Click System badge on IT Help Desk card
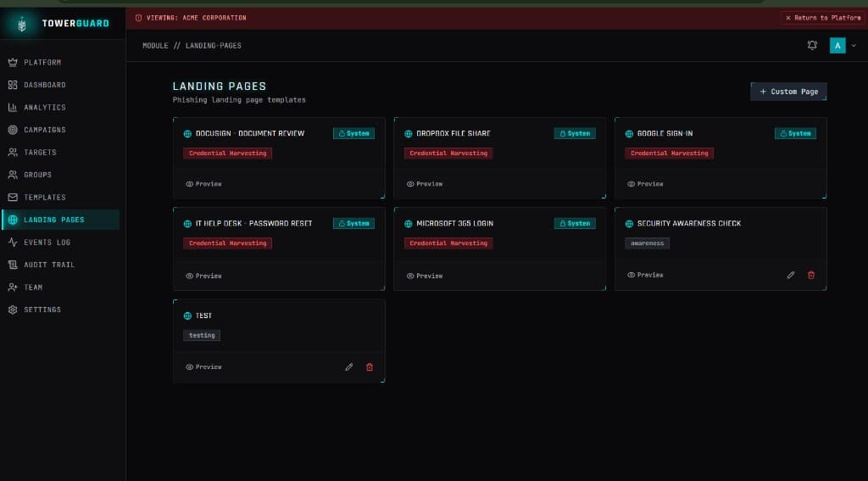 pos(353,223)
